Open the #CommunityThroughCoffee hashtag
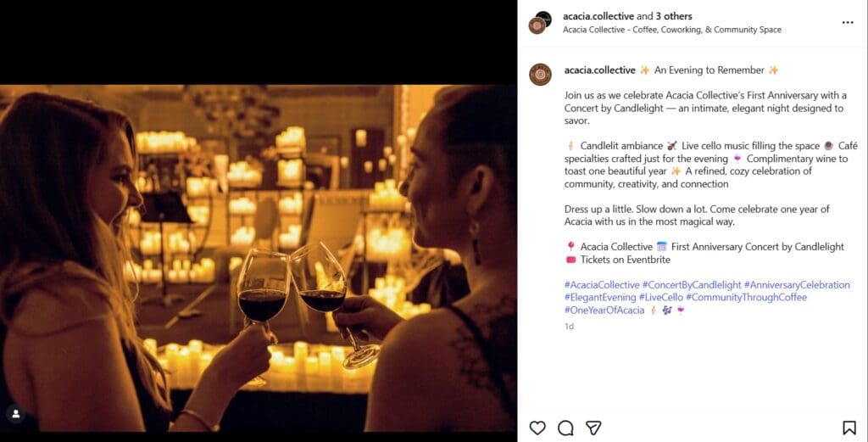This screenshot has width=868, height=442. [754, 298]
